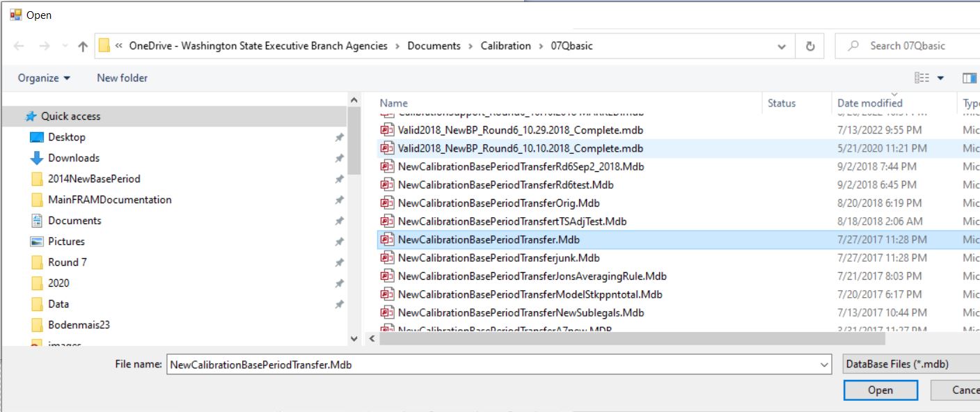The height and width of the screenshot is (412, 980).
Task: Select NewCalibrationBasePeriodTransfertTSAdjTest.Mdb
Action: click(x=512, y=221)
